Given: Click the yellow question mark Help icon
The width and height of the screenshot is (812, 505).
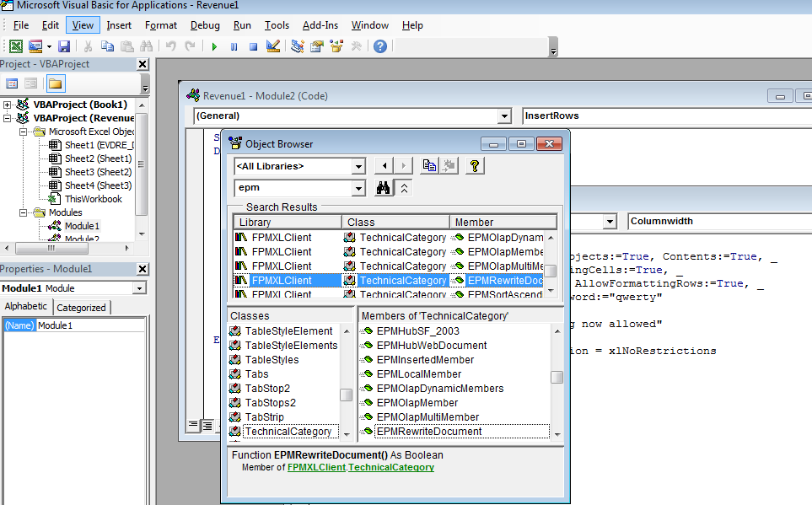Looking at the screenshot, I should pyautogui.click(x=475, y=166).
